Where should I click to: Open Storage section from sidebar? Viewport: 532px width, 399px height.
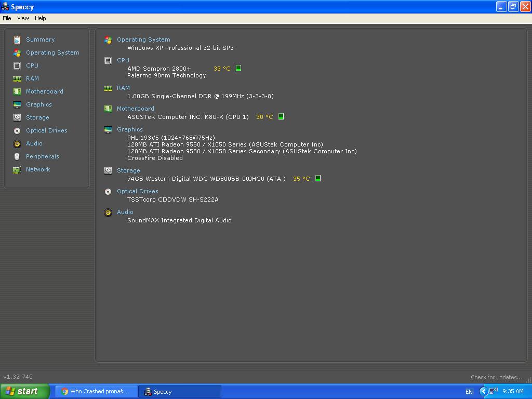(37, 117)
